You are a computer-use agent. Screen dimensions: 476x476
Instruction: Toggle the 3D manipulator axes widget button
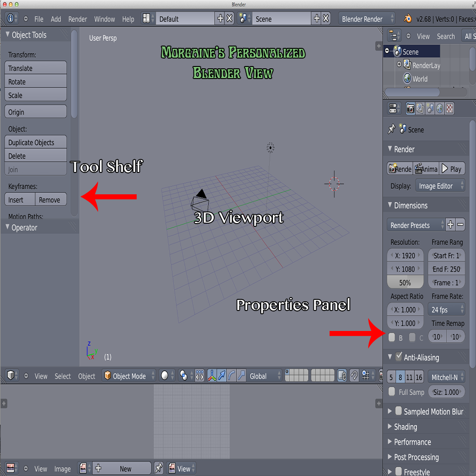tap(212, 376)
